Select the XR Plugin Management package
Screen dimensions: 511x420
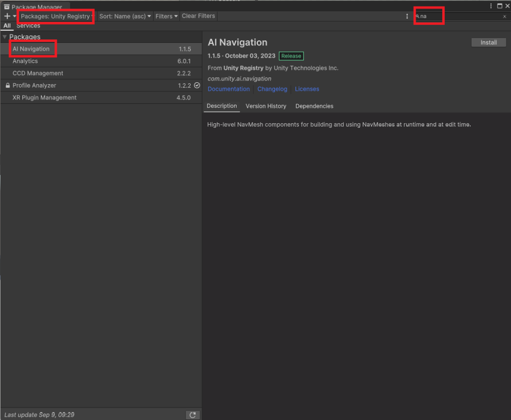tap(101, 98)
